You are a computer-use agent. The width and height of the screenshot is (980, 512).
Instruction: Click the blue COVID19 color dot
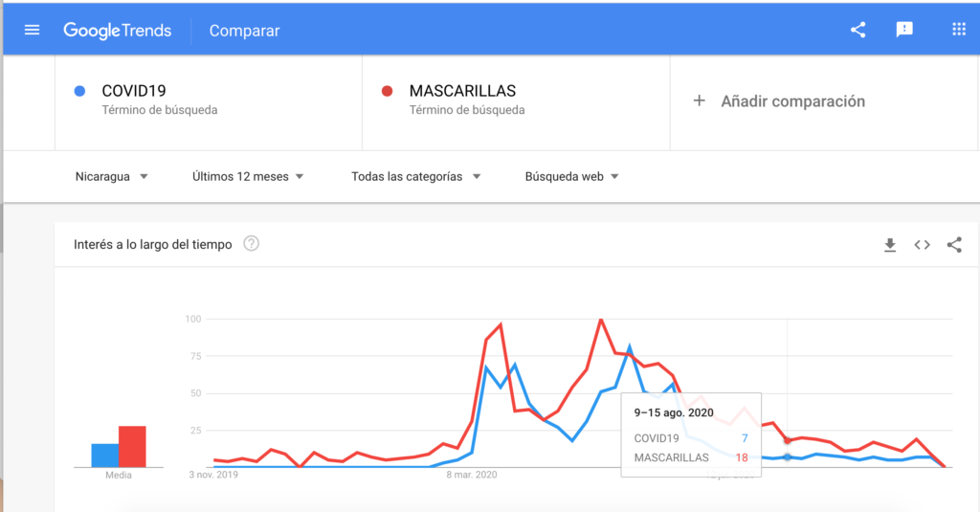coord(80,91)
